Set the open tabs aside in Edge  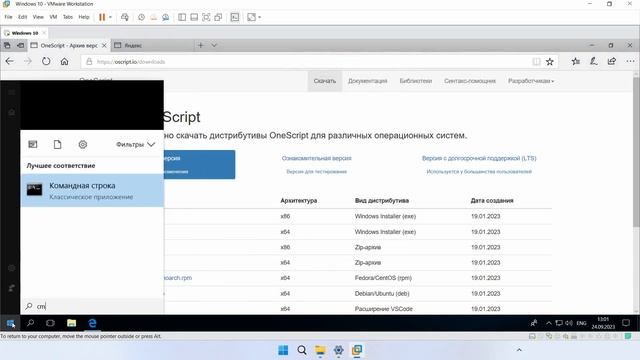(x=20, y=45)
